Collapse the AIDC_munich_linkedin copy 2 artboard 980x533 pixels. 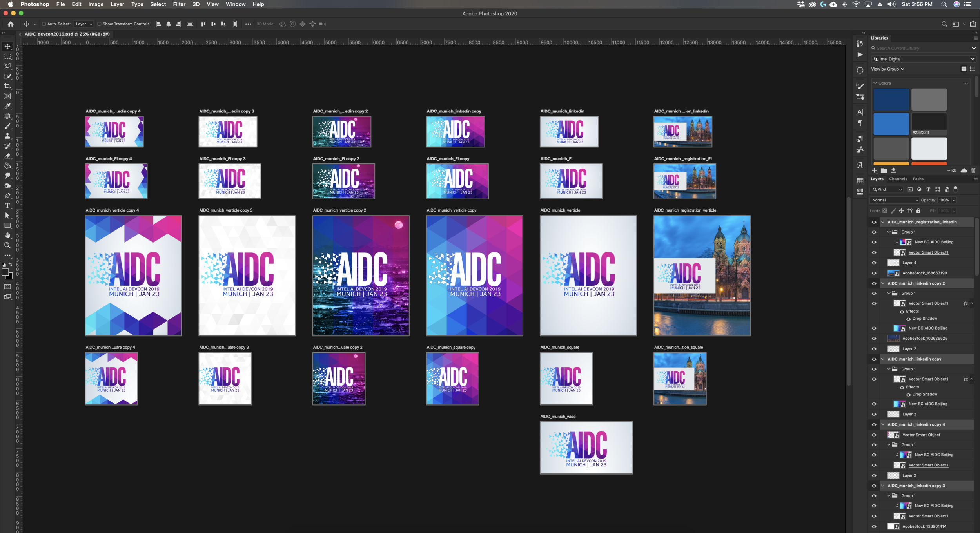tap(883, 283)
